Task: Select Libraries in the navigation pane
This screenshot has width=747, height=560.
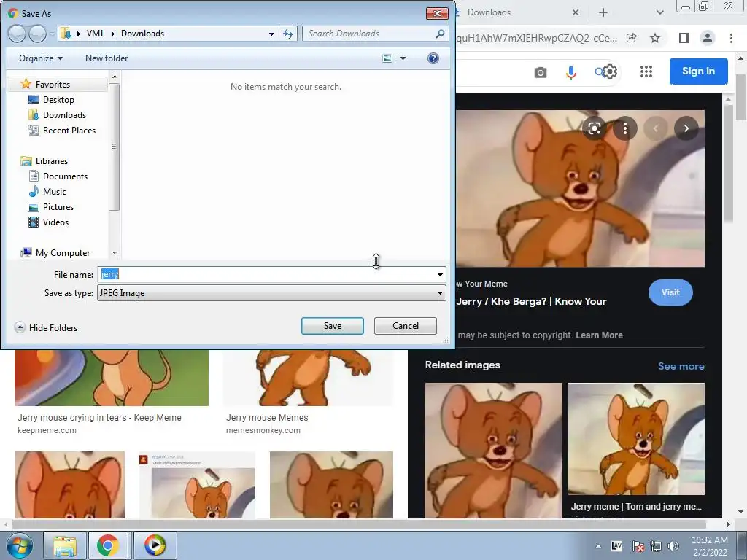Action: [x=52, y=161]
